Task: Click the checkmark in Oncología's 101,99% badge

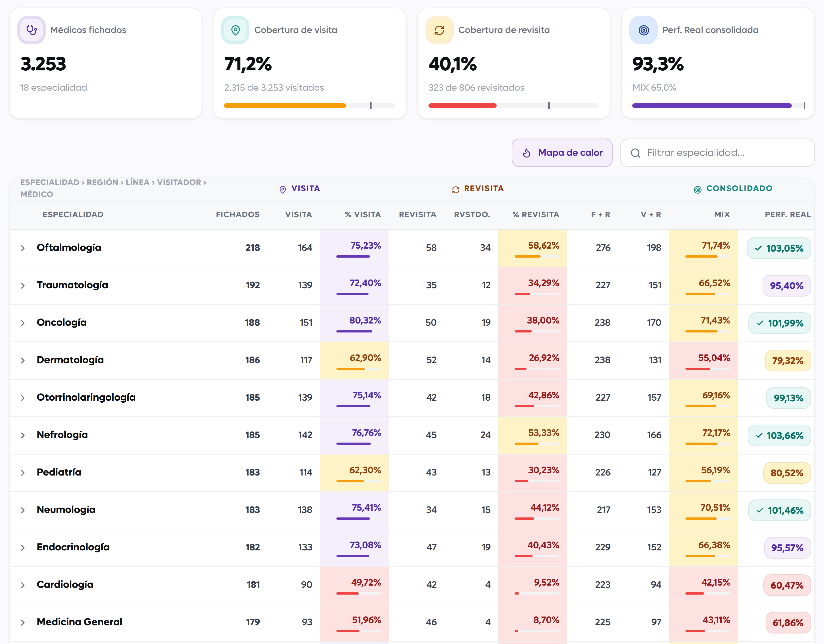Action: coord(760,323)
